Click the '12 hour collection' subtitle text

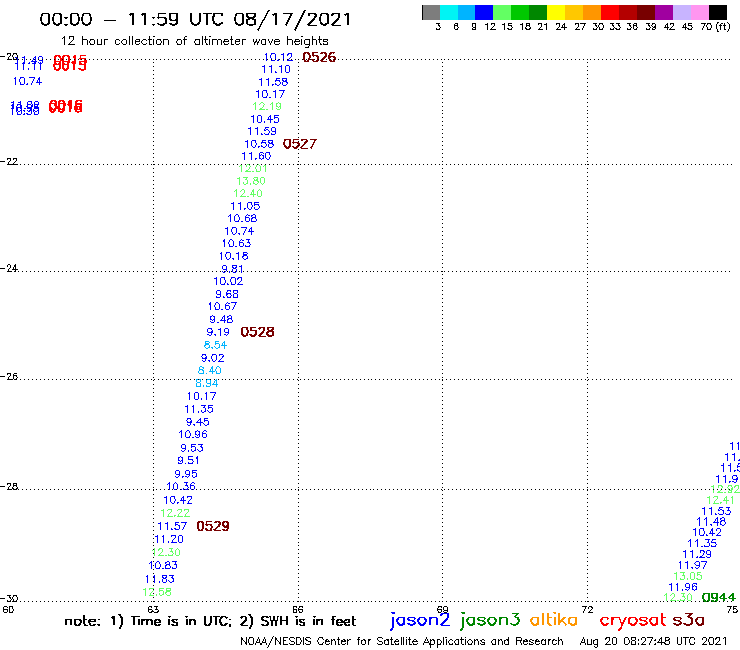coord(195,41)
